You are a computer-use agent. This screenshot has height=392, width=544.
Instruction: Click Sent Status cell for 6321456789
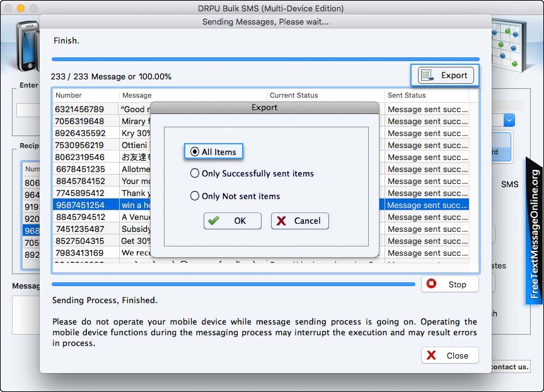427,109
